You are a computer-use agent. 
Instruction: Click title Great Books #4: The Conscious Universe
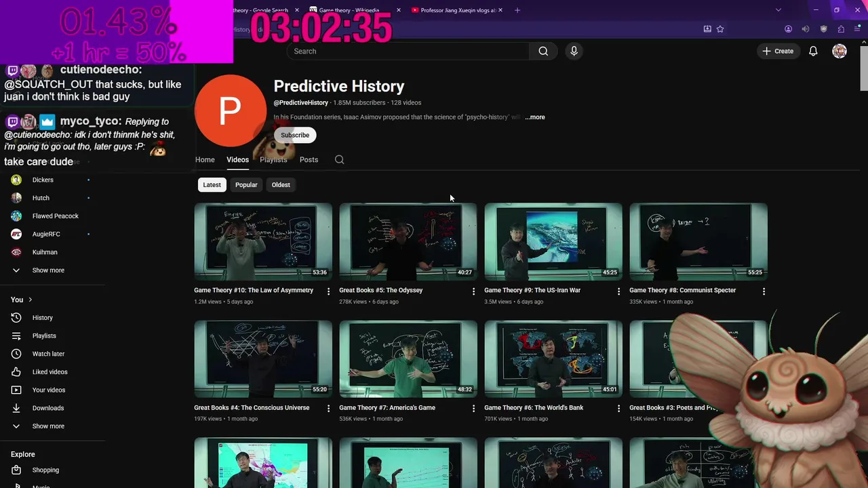pos(252,408)
